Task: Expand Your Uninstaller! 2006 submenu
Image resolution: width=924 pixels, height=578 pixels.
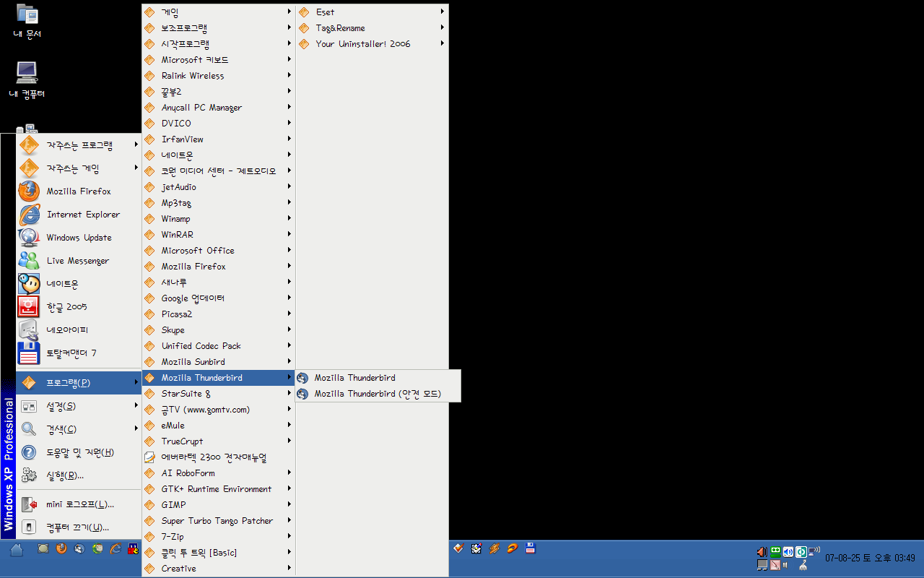Action: (372, 44)
